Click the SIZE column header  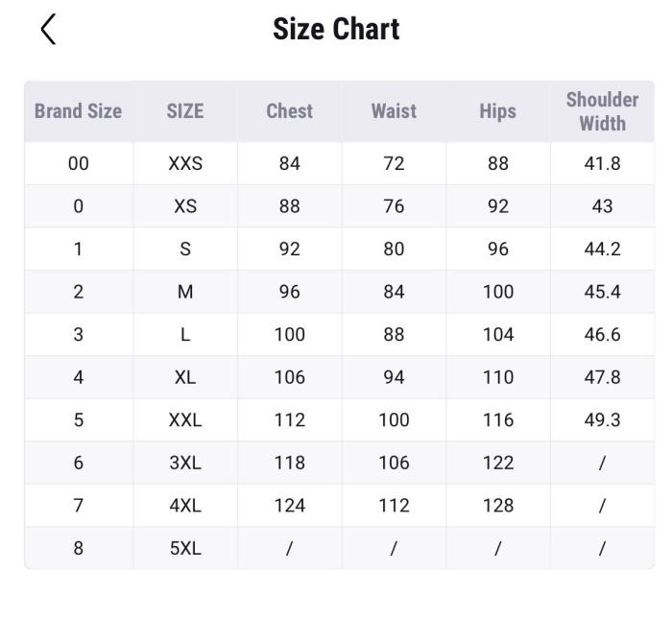(185, 111)
